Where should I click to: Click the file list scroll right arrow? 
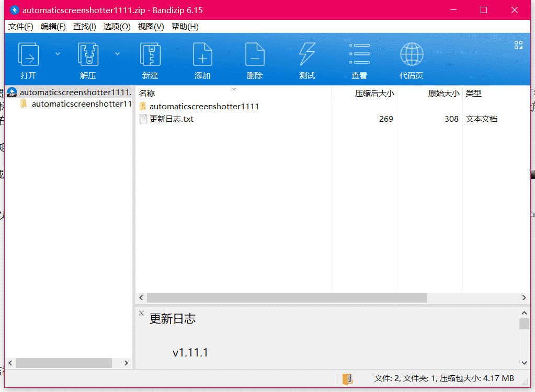tap(524, 297)
